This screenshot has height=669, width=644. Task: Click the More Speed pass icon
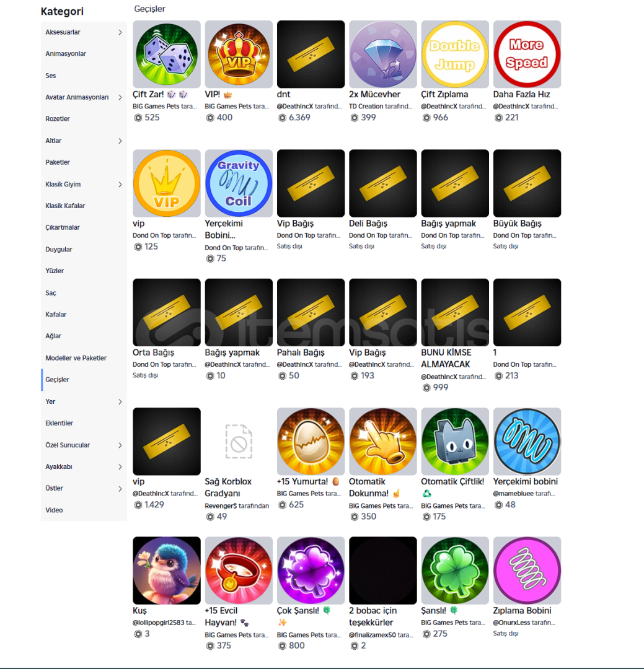(x=527, y=54)
